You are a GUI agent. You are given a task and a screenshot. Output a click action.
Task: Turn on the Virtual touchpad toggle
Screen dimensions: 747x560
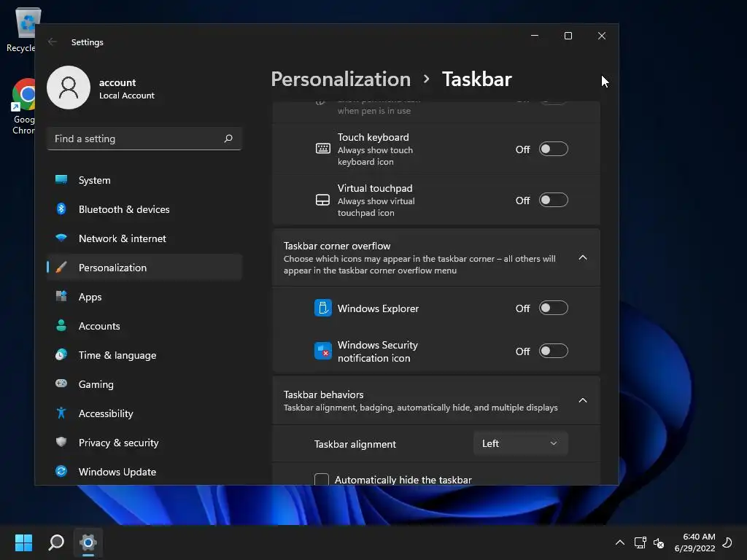pyautogui.click(x=553, y=200)
